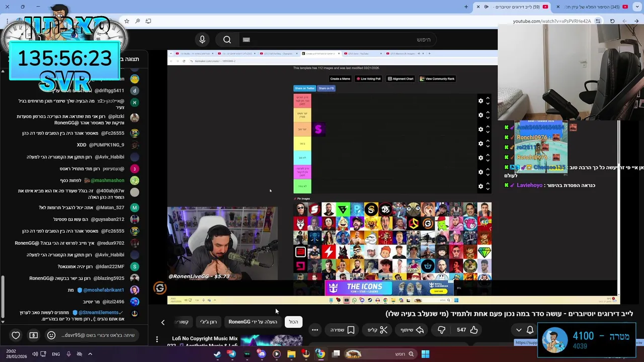Click Share on FB in the video
The height and width of the screenshot is (362, 644).
pyautogui.click(x=326, y=88)
